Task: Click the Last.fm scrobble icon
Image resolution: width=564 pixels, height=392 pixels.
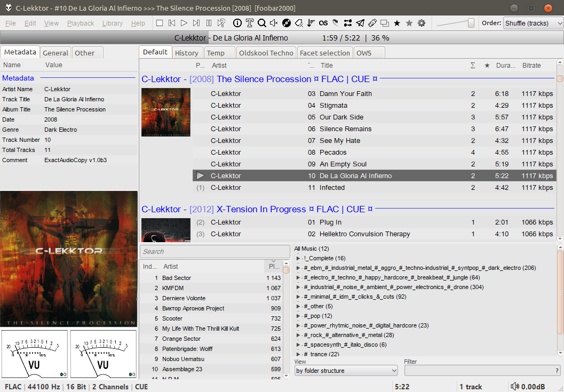Action: coord(323,23)
